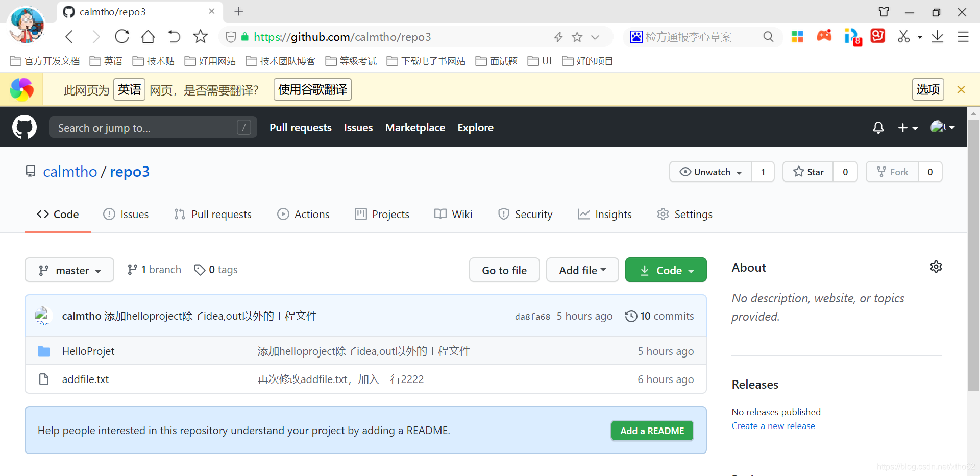Open the browser downloads icon
980x476 pixels.
tap(938, 37)
